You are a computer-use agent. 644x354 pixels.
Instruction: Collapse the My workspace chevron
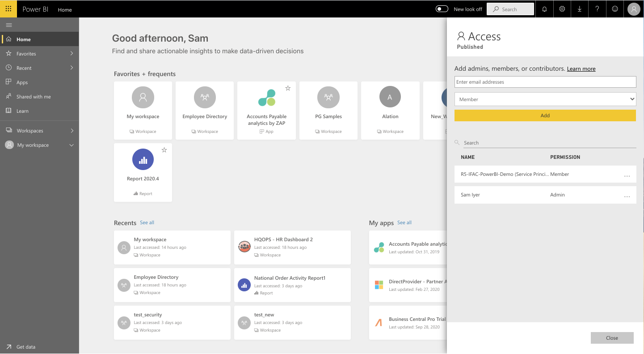click(x=72, y=145)
